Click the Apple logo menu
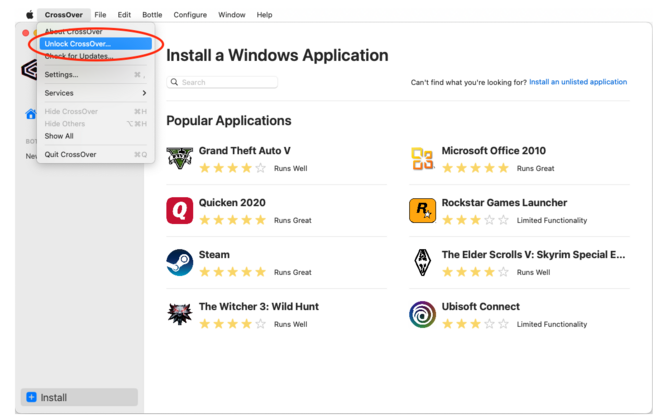Viewport: 670px width, 419px height. tap(29, 15)
